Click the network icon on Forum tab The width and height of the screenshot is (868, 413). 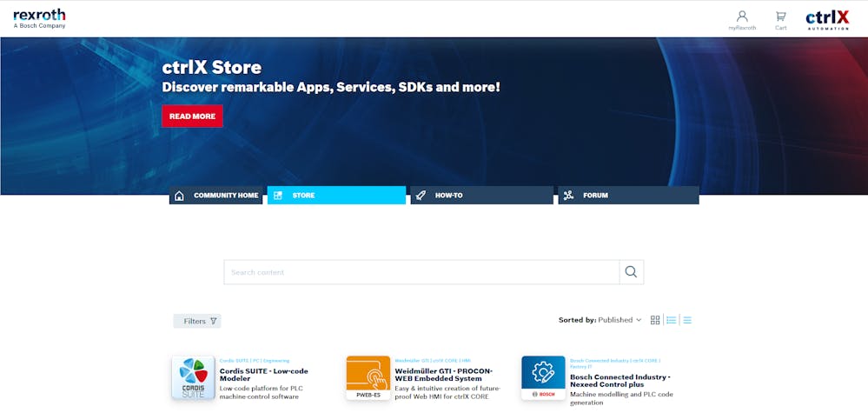tap(568, 196)
